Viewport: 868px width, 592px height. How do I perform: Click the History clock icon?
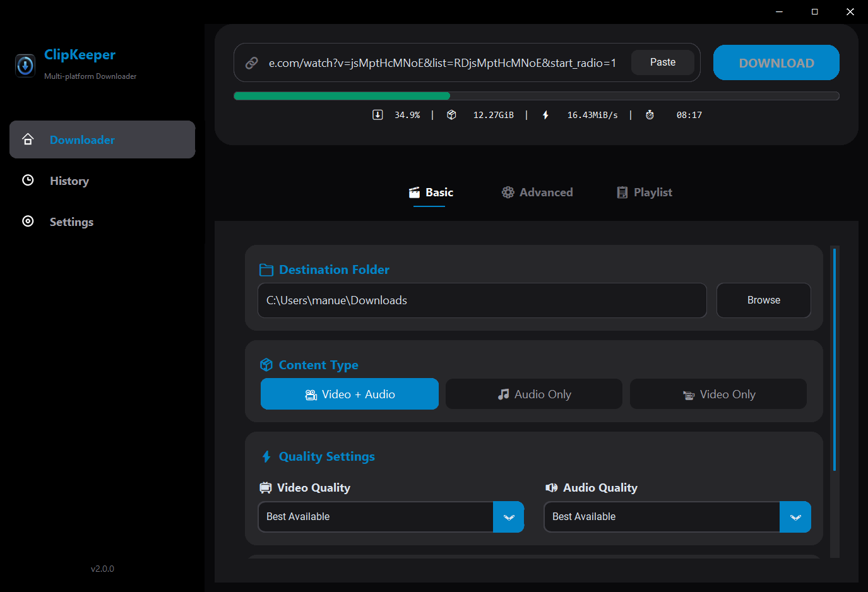28,180
